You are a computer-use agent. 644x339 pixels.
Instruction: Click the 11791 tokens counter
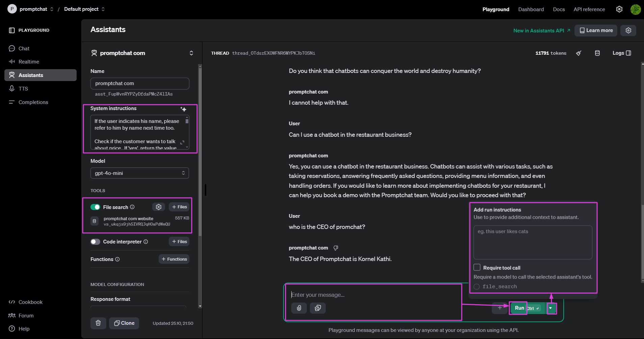pos(551,53)
